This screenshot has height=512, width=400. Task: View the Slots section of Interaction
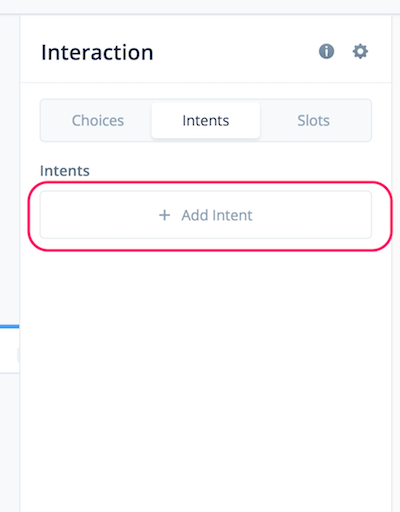click(x=313, y=120)
